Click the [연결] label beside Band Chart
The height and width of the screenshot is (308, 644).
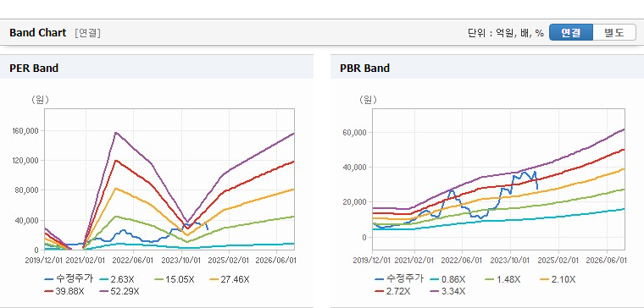coord(87,33)
